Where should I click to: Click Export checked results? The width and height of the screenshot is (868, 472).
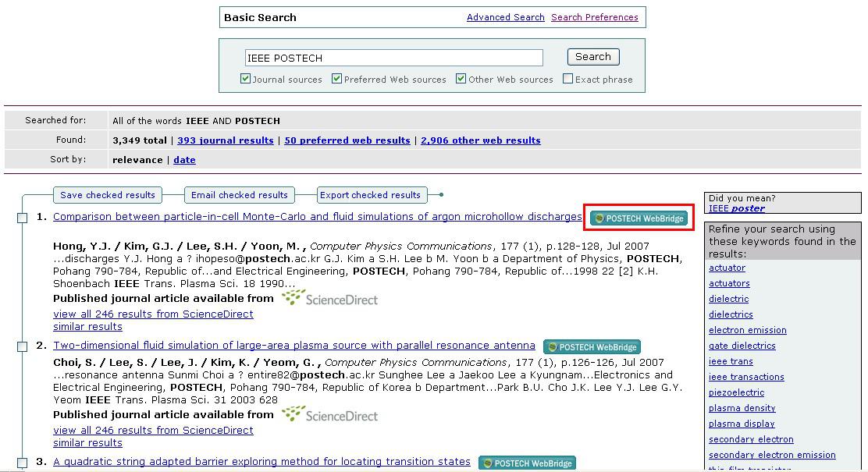(x=370, y=195)
